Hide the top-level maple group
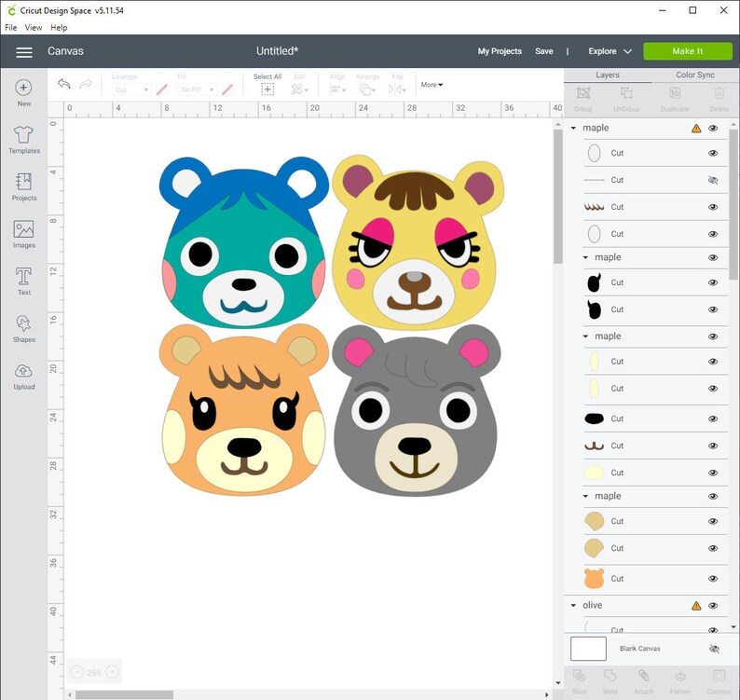The image size is (740, 700). pyautogui.click(x=713, y=129)
